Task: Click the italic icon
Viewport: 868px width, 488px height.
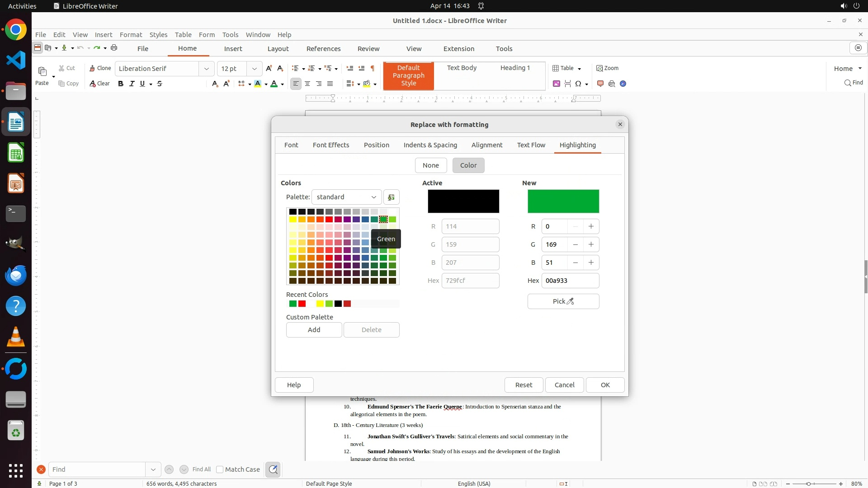Action: click(x=132, y=84)
